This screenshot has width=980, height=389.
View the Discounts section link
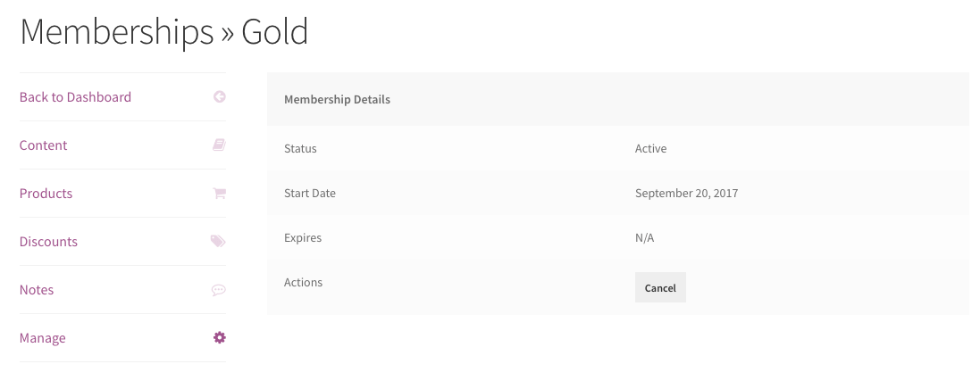point(48,241)
